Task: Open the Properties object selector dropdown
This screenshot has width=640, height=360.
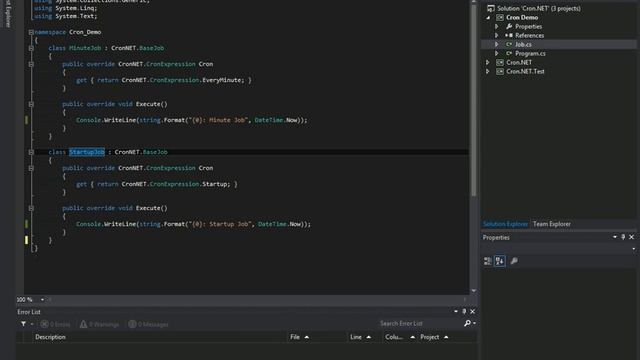Action: pos(633,249)
